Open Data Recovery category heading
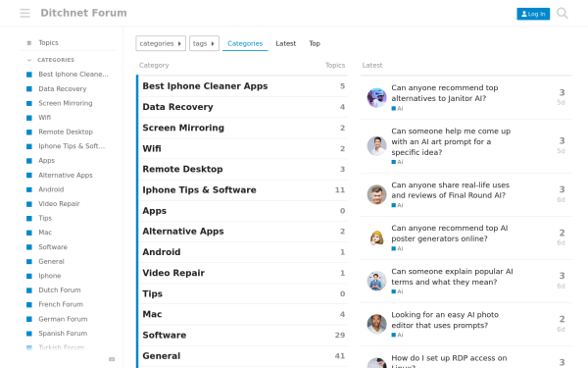Viewport: 588px width, 368px height. pyautogui.click(x=177, y=107)
